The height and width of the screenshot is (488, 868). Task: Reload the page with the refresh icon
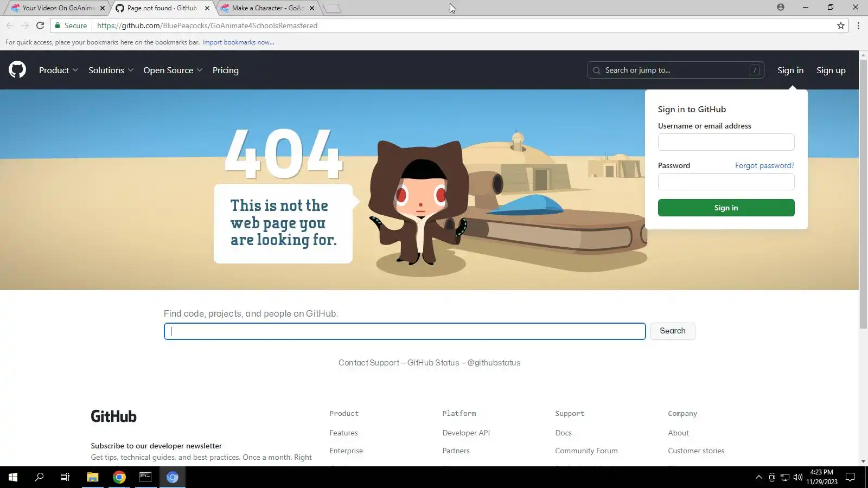coord(40,25)
